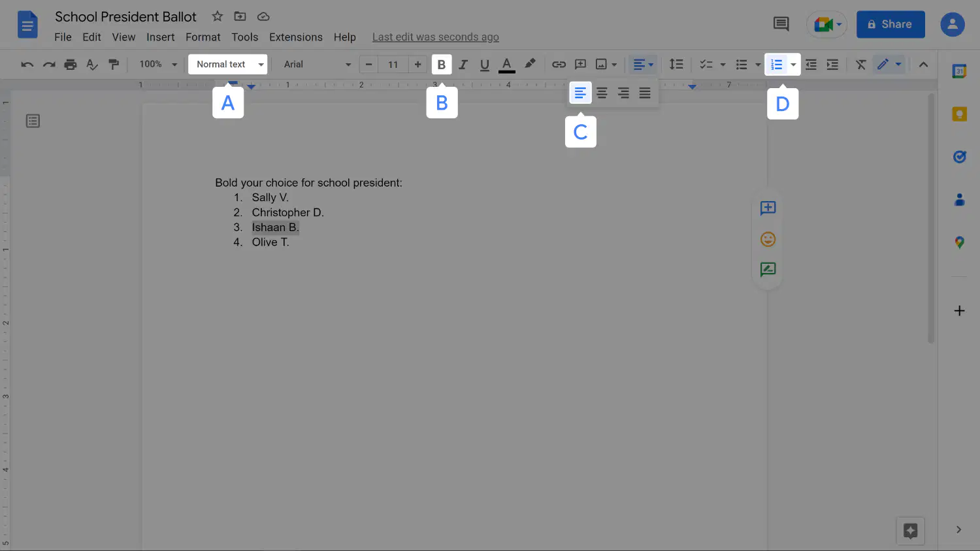Open the editing mode pencil dropdown

pyautogui.click(x=889, y=65)
